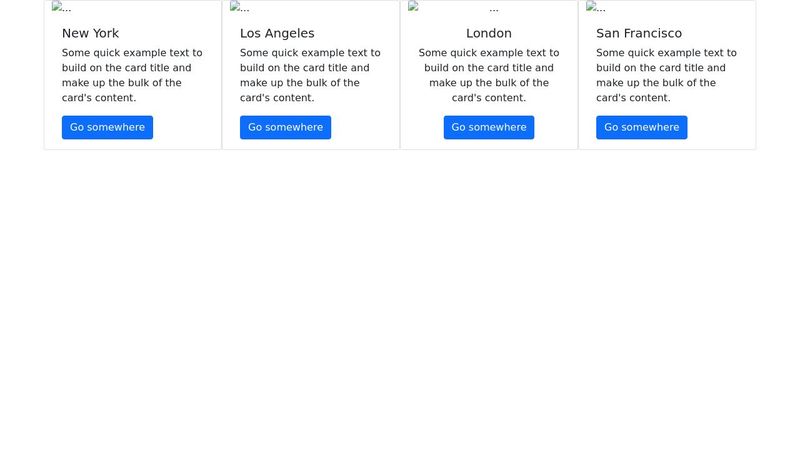Screen dimensions: 800x450
Task: Click the broken image icon on Los Angeles card
Action: click(x=235, y=6)
